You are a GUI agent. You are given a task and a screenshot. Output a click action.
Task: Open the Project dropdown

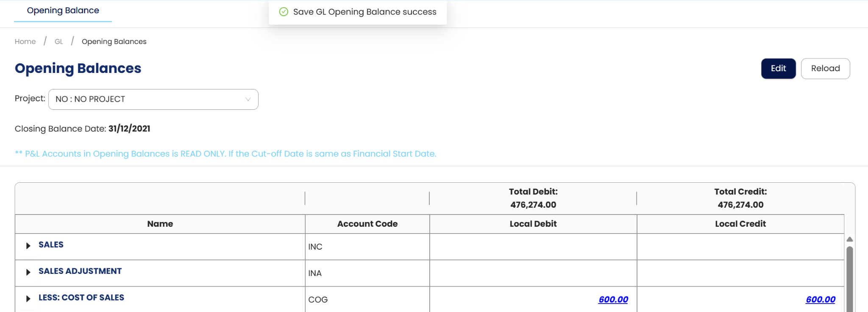click(x=153, y=99)
